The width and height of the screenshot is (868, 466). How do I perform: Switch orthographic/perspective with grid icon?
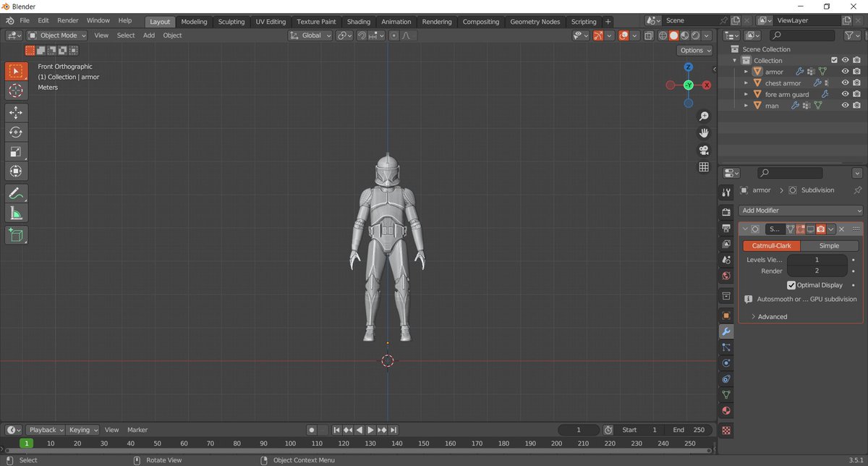point(704,167)
